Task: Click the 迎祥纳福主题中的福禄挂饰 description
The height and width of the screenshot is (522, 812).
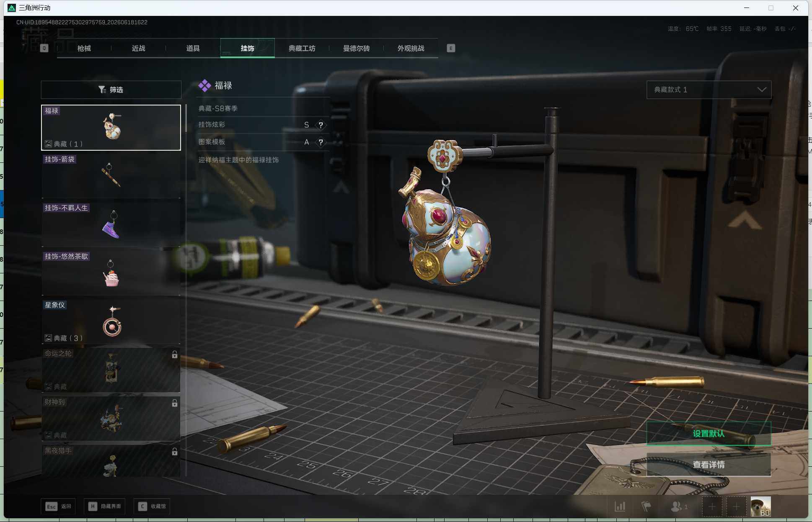Action: point(238,160)
